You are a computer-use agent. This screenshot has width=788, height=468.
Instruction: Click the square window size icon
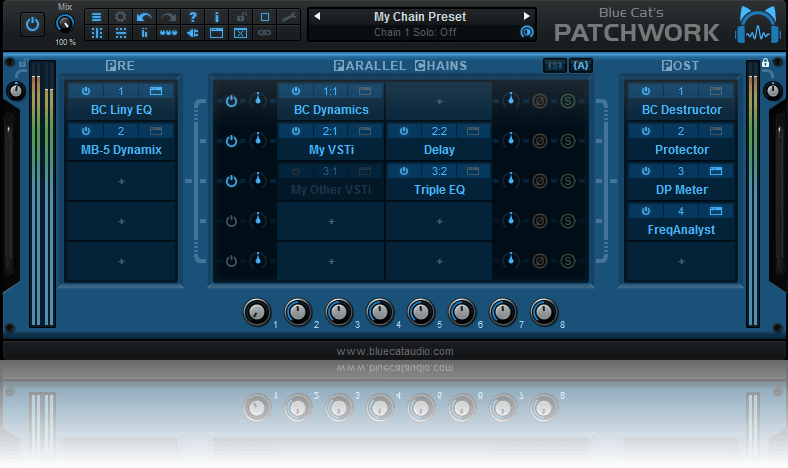click(265, 17)
